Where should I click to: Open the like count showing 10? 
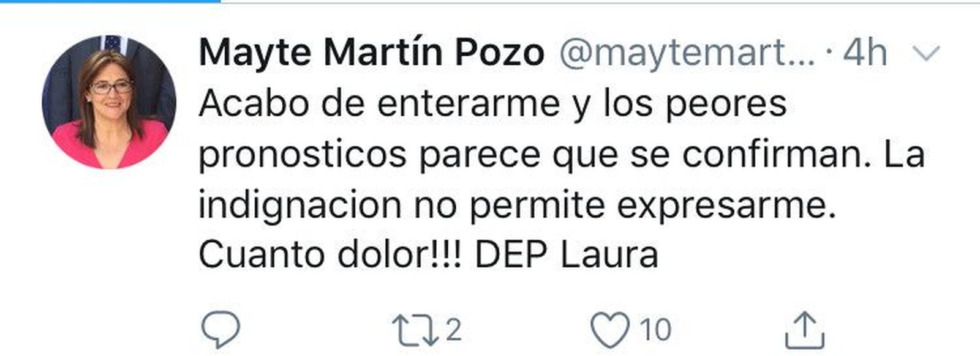click(x=655, y=330)
